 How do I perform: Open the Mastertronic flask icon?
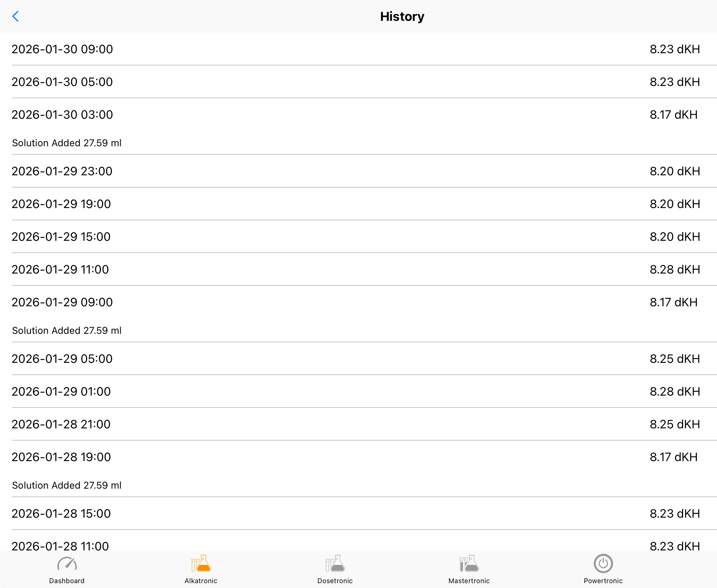pyautogui.click(x=469, y=564)
